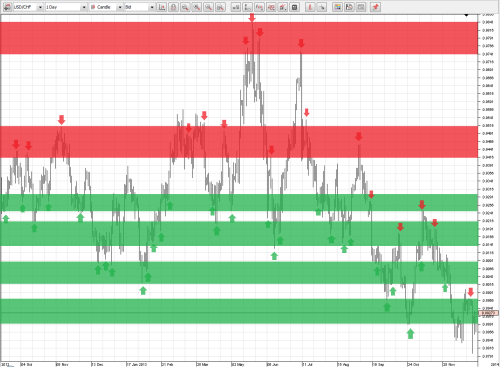
Task: Click the zoom in magnifier icon
Action: point(197,7)
